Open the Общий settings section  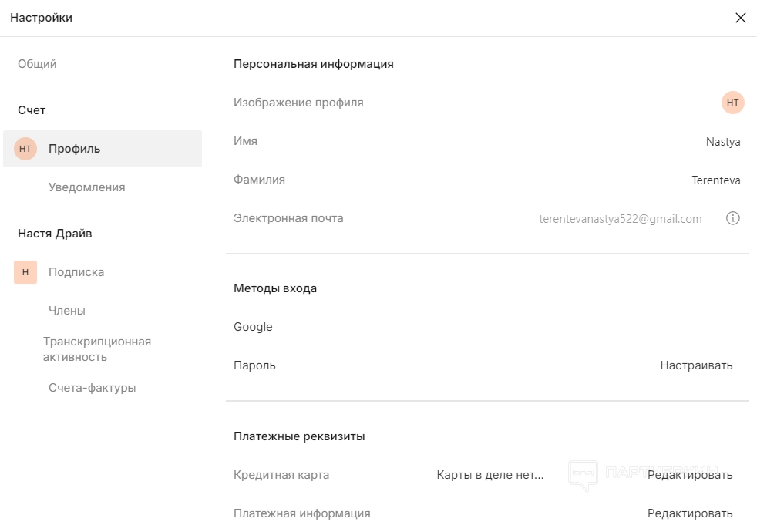(37, 64)
